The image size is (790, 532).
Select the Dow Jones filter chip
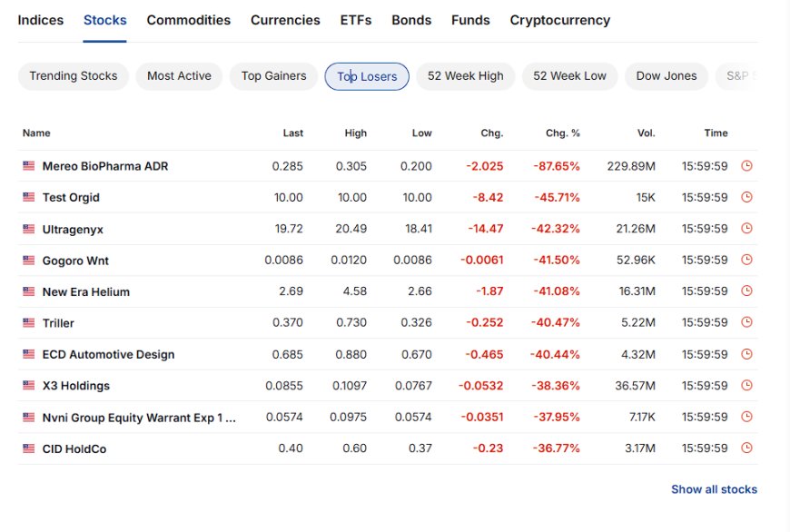pos(667,76)
